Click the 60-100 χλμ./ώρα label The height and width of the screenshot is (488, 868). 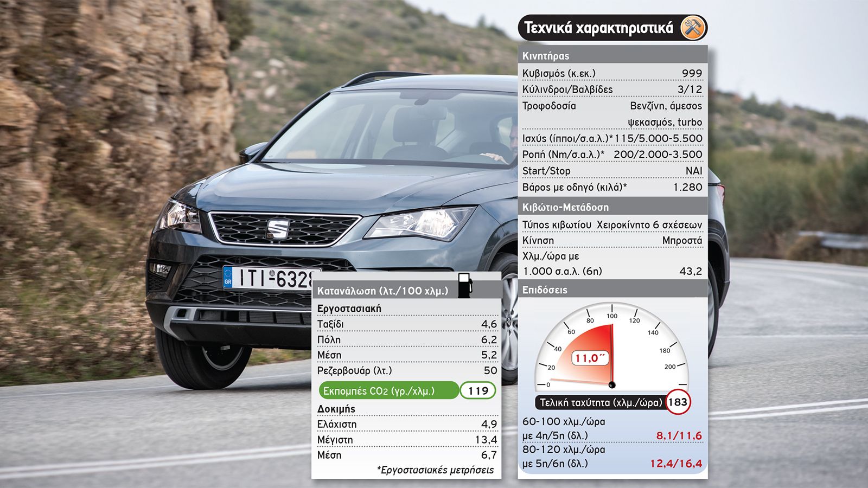pyautogui.click(x=563, y=421)
